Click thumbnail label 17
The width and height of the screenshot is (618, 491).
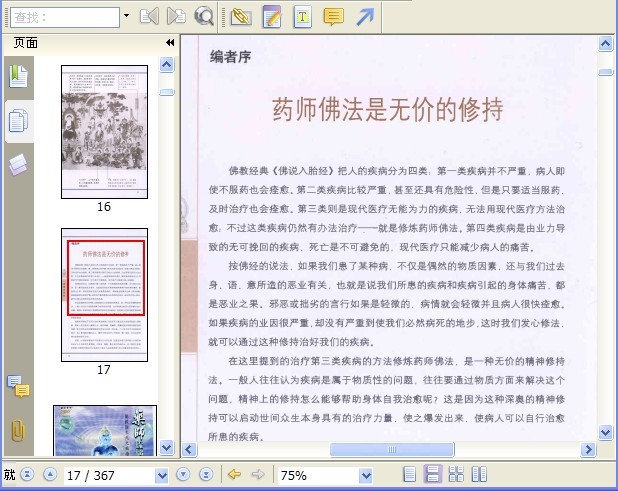tap(104, 370)
